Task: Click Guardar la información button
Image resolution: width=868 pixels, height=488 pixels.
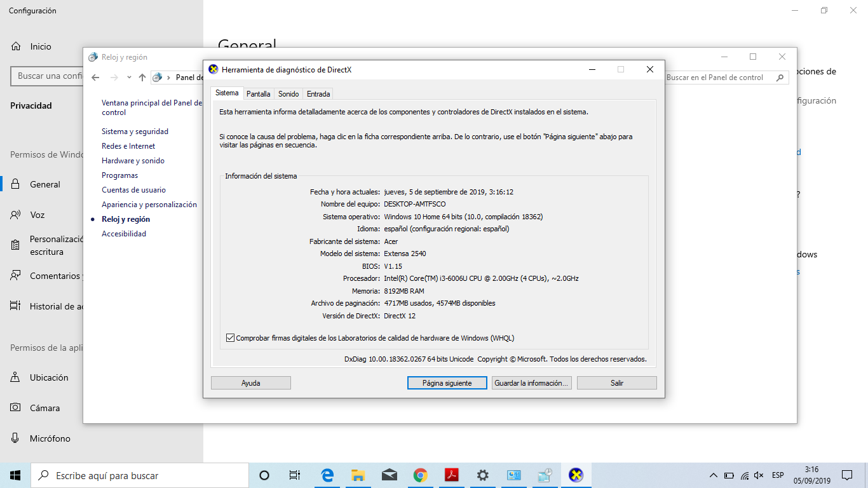Action: tap(532, 383)
